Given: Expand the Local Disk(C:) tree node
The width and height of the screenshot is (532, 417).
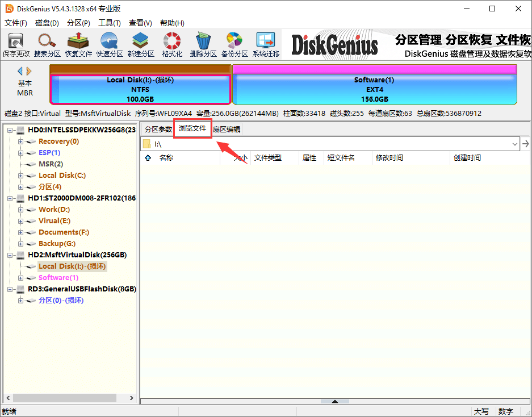Looking at the screenshot, I should 20,176.
